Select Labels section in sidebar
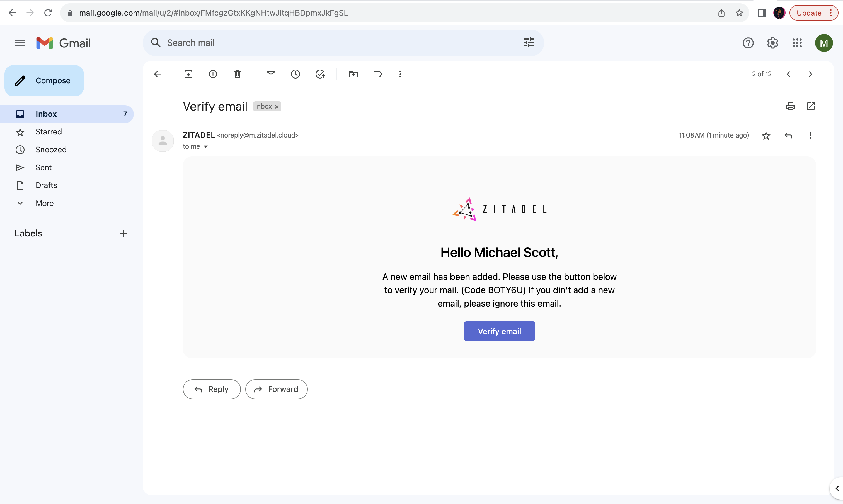Screen dimensions: 843x504 [x=28, y=233]
